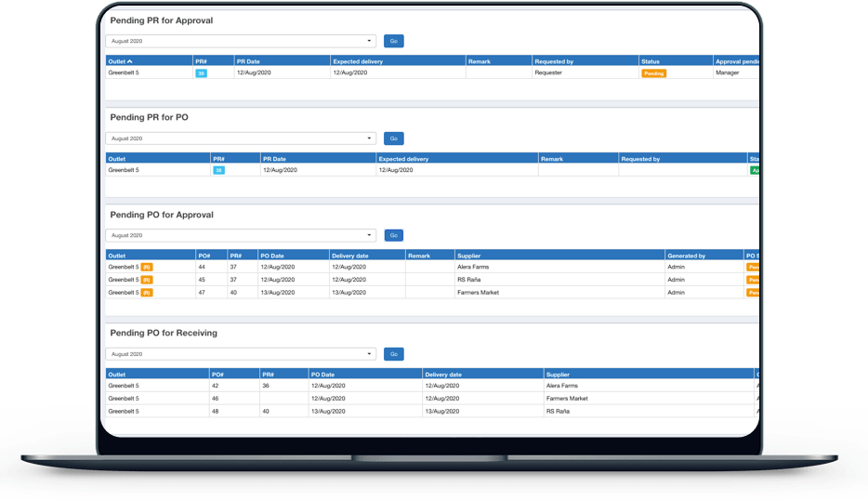
Task: Open month dropdown under Pending PO for Receiving
Action: pyautogui.click(x=241, y=354)
